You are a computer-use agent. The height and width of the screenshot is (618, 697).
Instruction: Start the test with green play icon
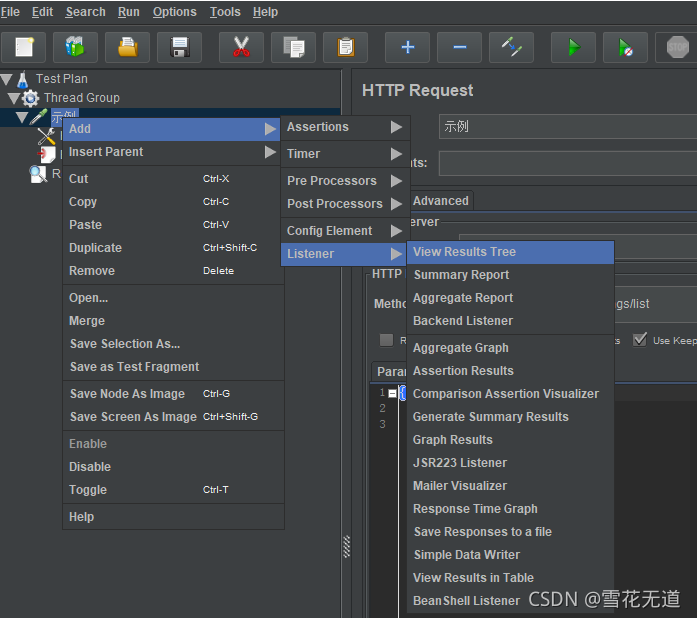[x=573, y=47]
